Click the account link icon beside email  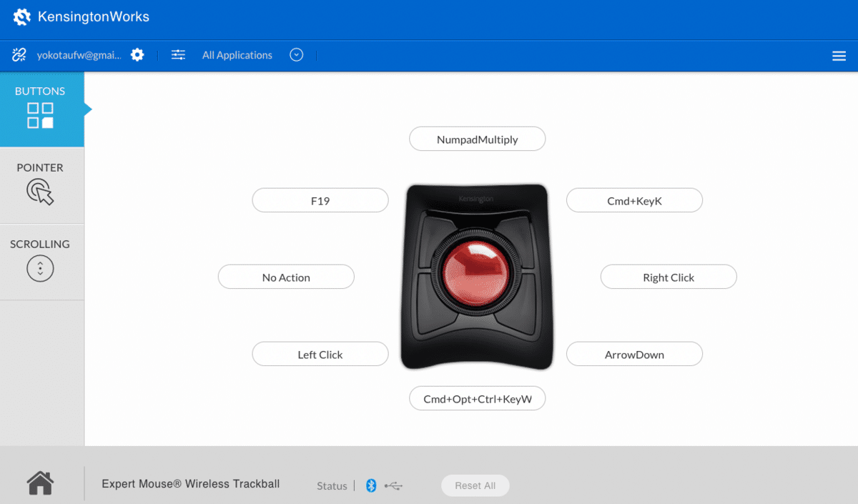click(x=19, y=55)
